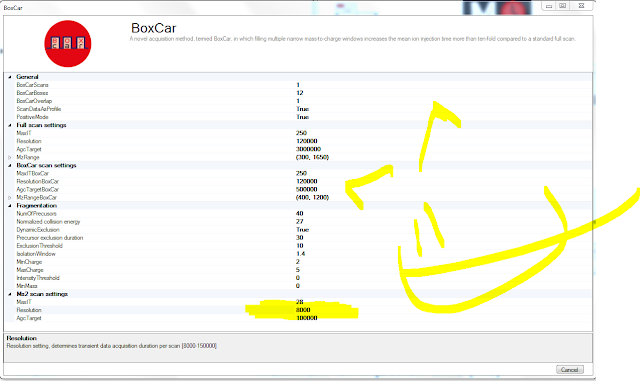Edit the AgcTargetBoxCar value 500000

(307, 189)
